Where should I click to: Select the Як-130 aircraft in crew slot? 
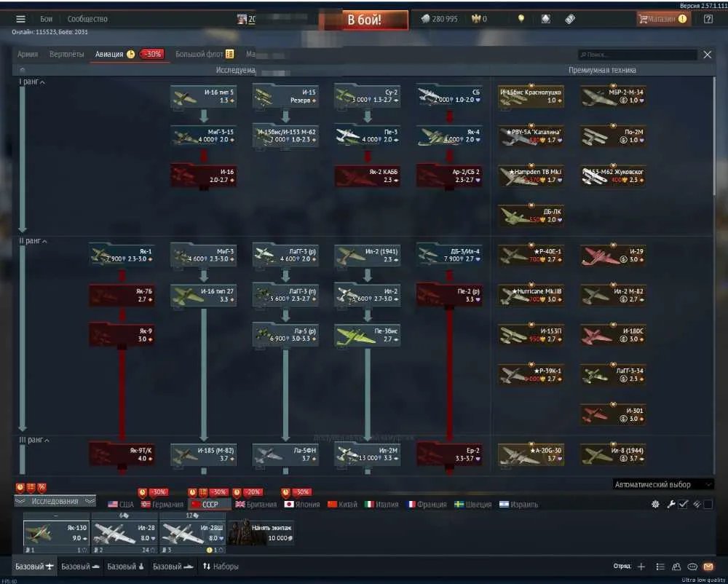click(x=56, y=532)
